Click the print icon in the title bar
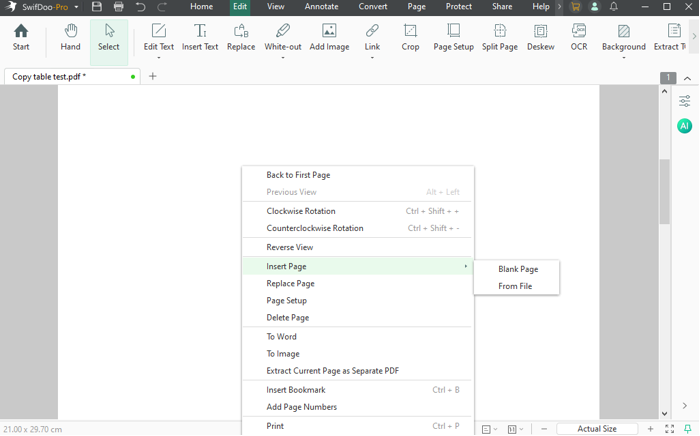Viewport: 700px width, 436px height. click(118, 7)
